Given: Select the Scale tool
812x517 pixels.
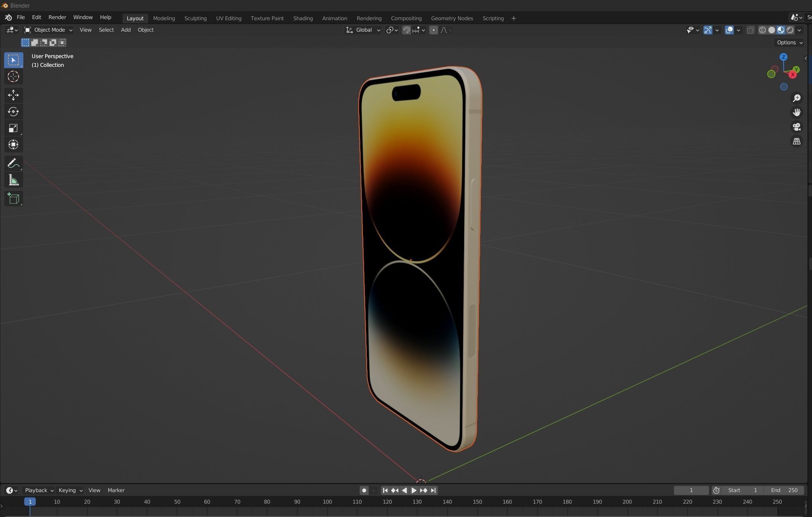Looking at the screenshot, I should [13, 128].
